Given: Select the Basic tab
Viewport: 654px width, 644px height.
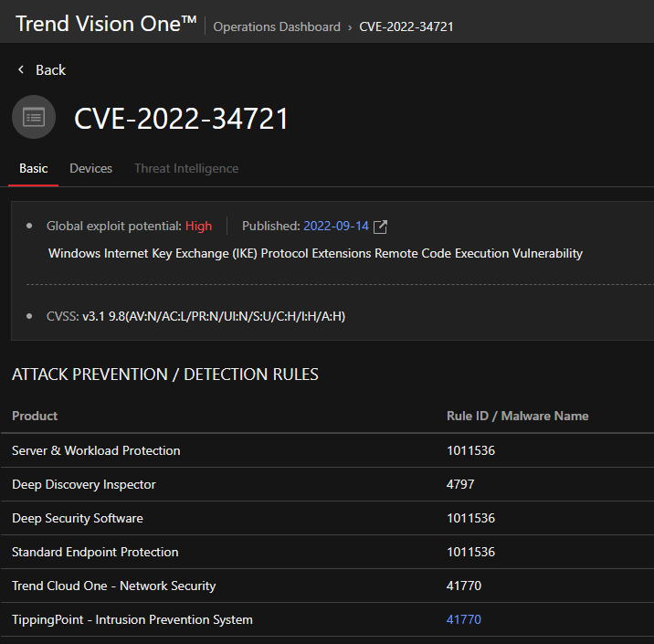Looking at the screenshot, I should [34, 168].
